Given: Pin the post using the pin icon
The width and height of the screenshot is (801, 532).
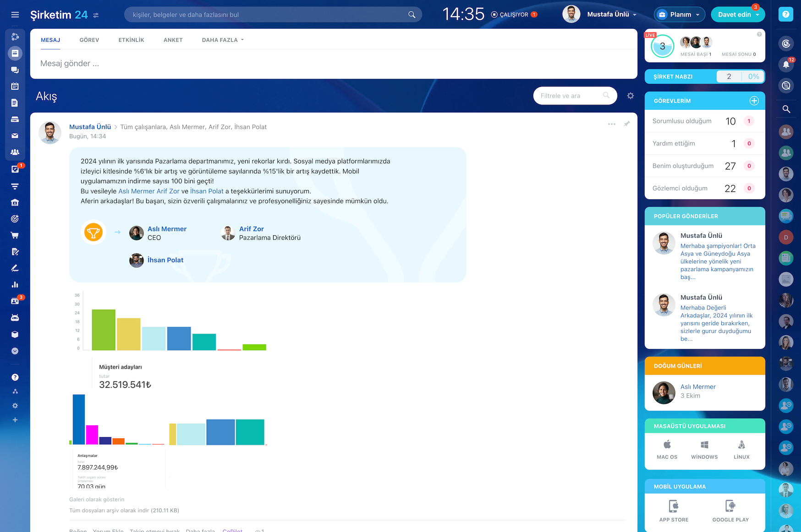Looking at the screenshot, I should tap(627, 124).
